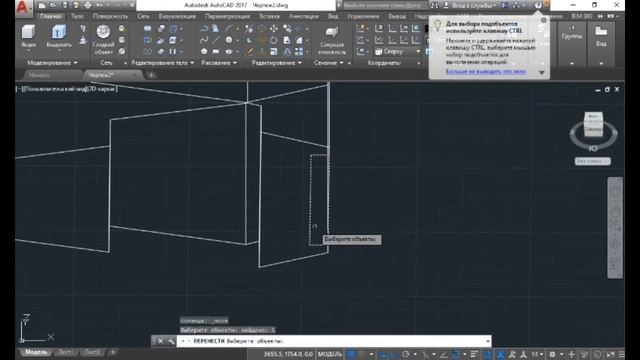The width and height of the screenshot is (640, 360).
Task: Click the viewport controls label at top-left
Action: coord(67,89)
